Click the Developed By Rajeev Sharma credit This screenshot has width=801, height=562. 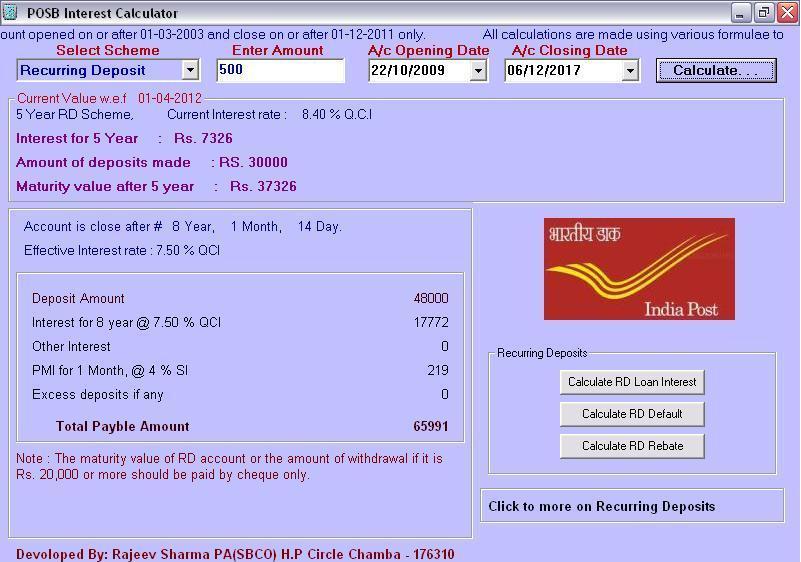pyautogui.click(x=235, y=554)
